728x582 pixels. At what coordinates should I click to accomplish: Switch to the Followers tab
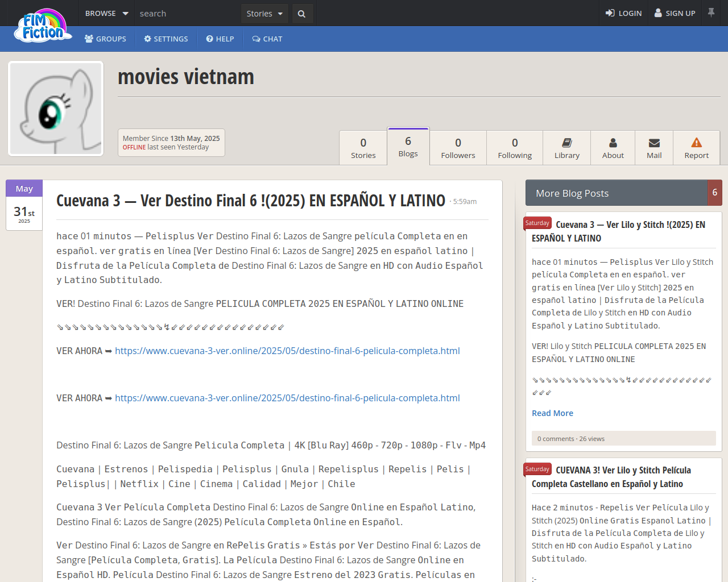click(x=458, y=148)
